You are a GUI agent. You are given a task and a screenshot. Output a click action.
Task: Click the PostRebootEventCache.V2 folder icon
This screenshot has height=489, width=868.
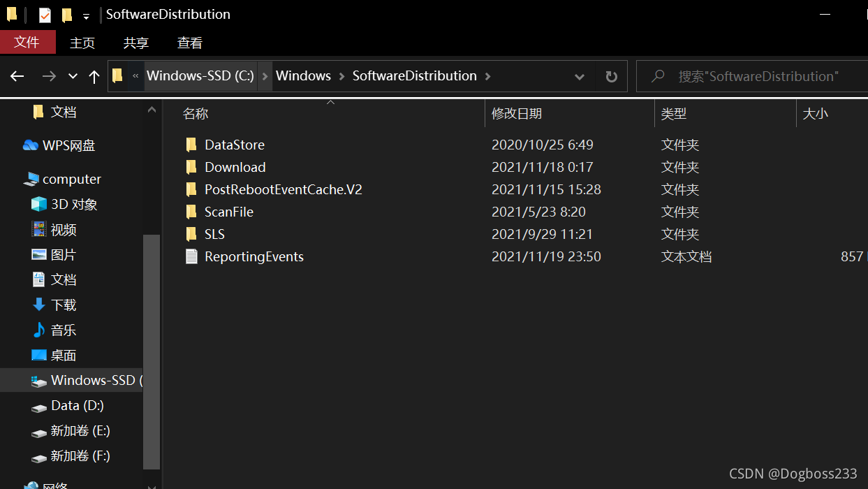[x=191, y=189]
